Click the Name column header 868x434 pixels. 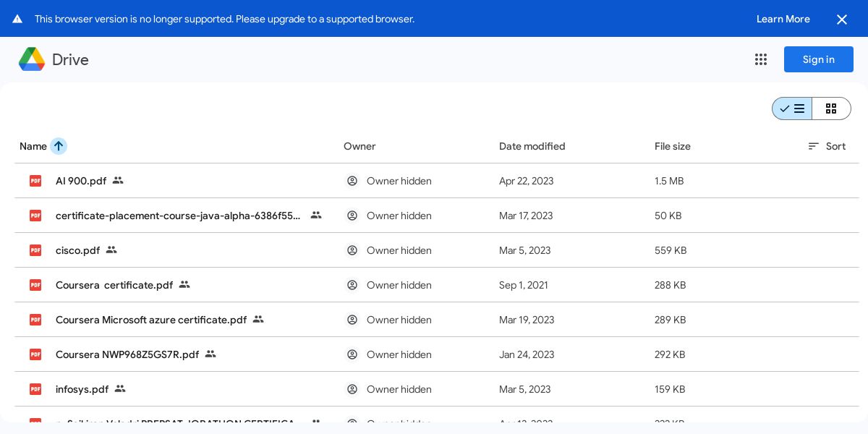(x=33, y=146)
